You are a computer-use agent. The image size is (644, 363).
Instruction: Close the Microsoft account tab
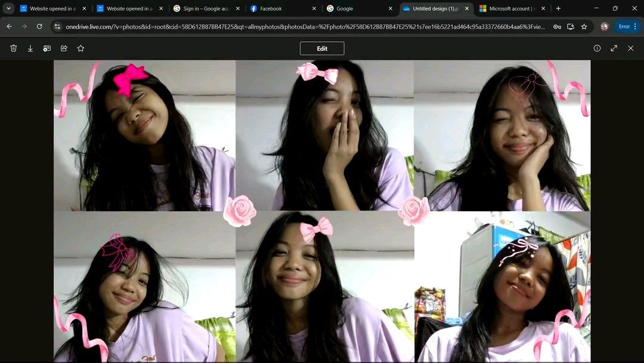click(543, 8)
